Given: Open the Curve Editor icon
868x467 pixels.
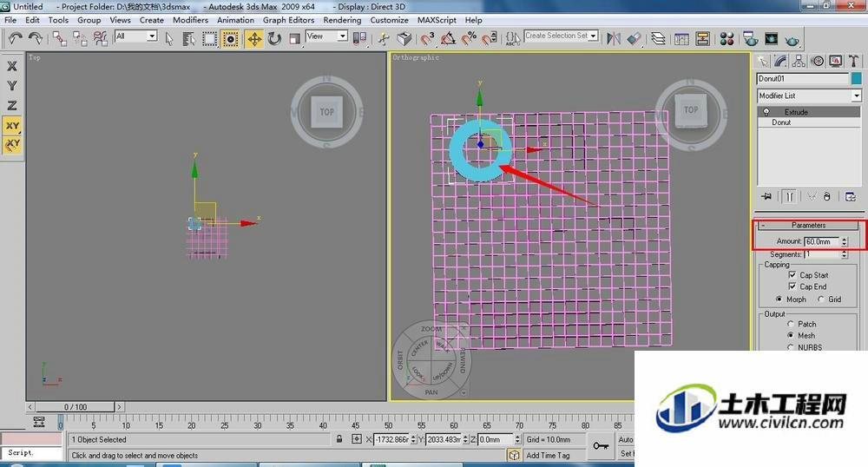Looking at the screenshot, I should [682, 38].
